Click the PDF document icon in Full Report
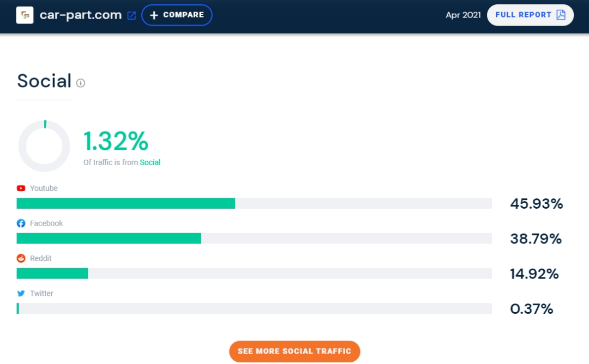 [x=559, y=15]
